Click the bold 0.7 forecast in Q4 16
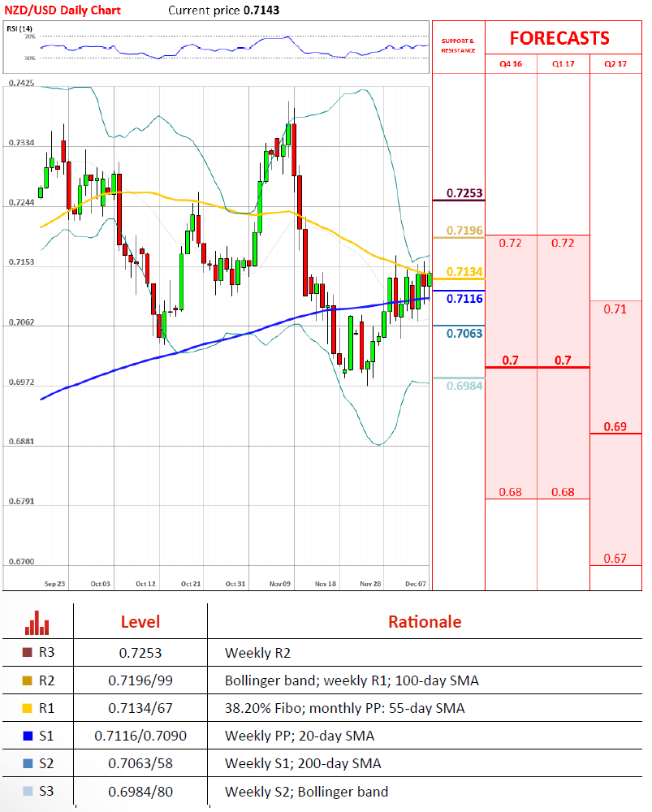652x812 pixels. [510, 360]
